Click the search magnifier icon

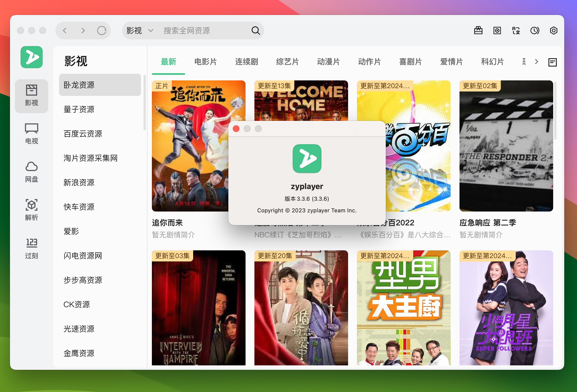256,30
